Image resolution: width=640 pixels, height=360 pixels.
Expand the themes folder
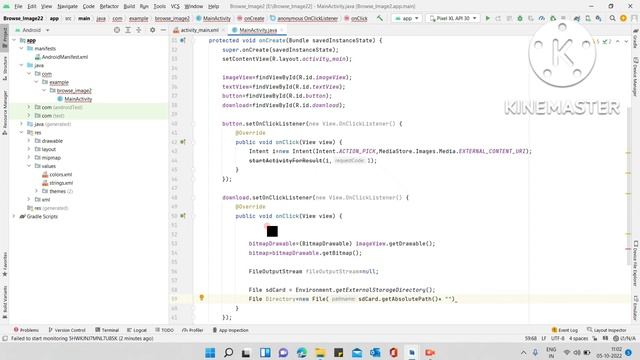pos(36,191)
